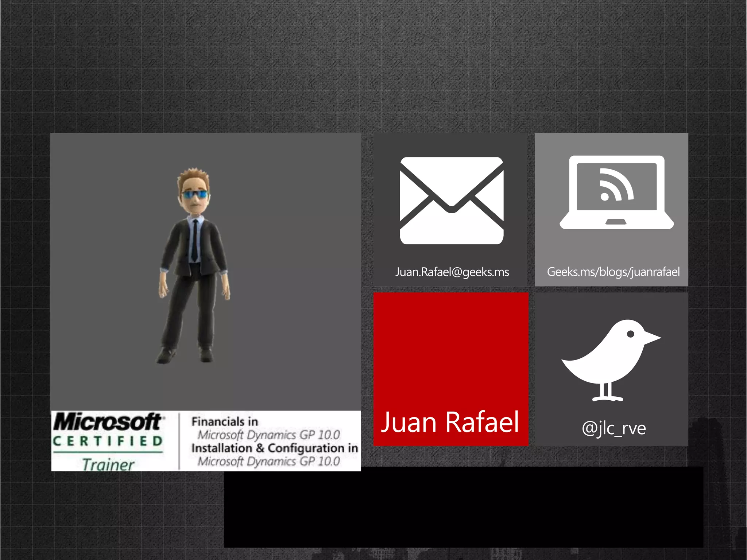Open the Geeks.ms/blogs/juanrafael blog link
This screenshot has width=747, height=560.
[x=613, y=272]
